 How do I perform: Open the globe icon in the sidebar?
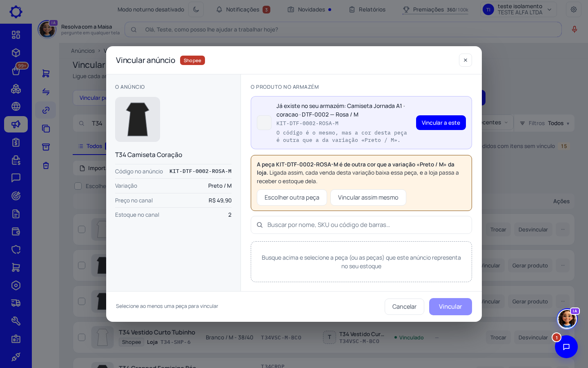tap(16, 106)
